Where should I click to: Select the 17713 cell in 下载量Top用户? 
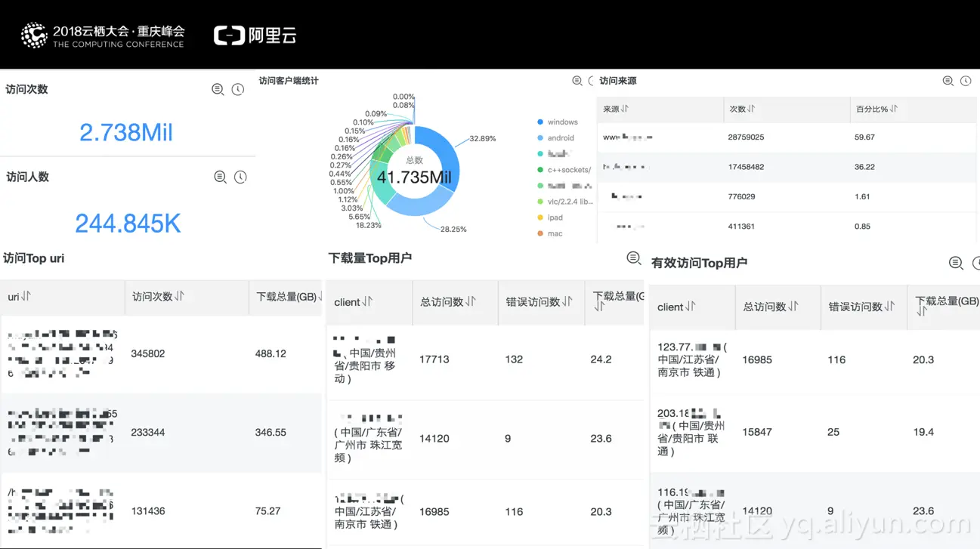pos(434,359)
